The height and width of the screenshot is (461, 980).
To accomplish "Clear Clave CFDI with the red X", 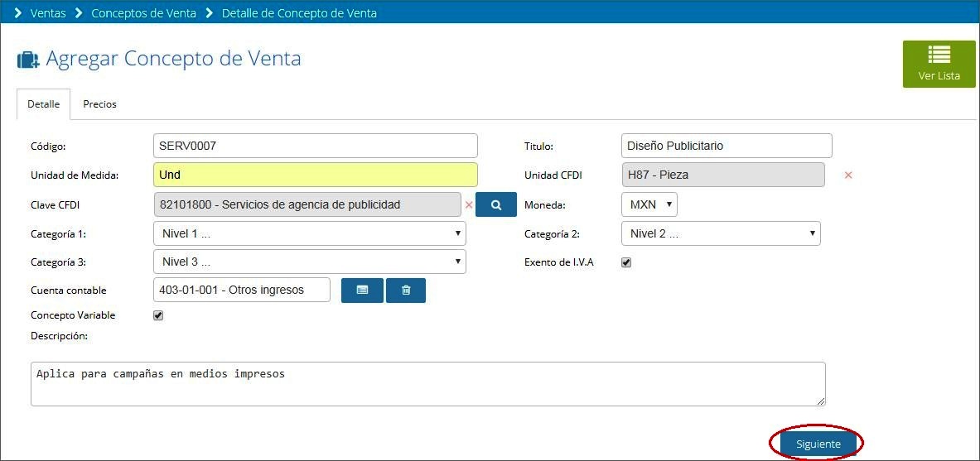I will (469, 204).
